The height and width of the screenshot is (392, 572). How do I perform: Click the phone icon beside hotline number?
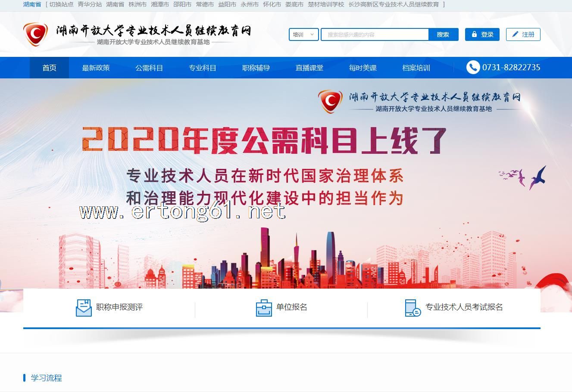473,67
